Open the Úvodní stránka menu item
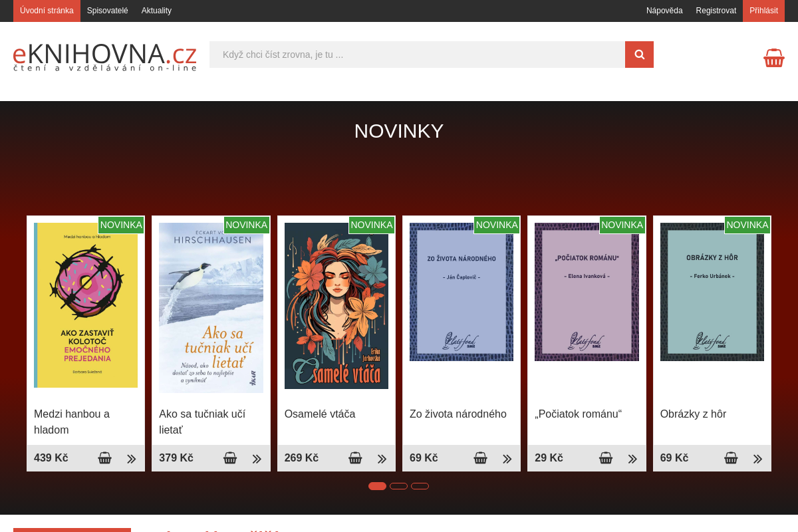Viewport: 798px width, 532px height. pos(47,11)
